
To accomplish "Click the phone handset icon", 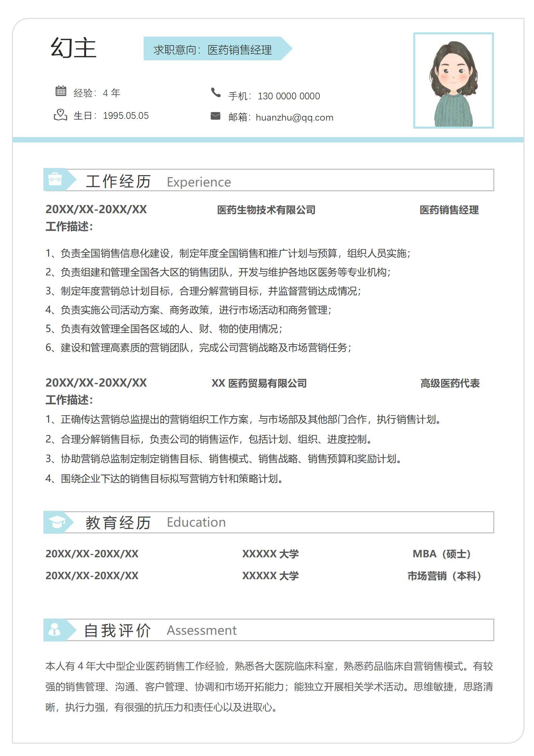I will 215,92.
